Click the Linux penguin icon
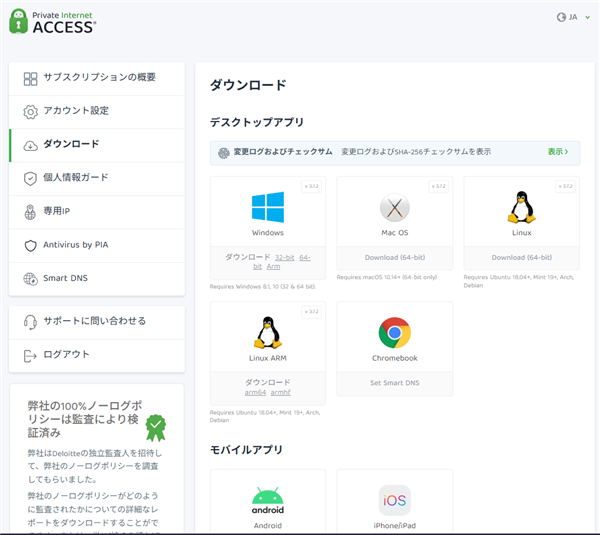 522,207
